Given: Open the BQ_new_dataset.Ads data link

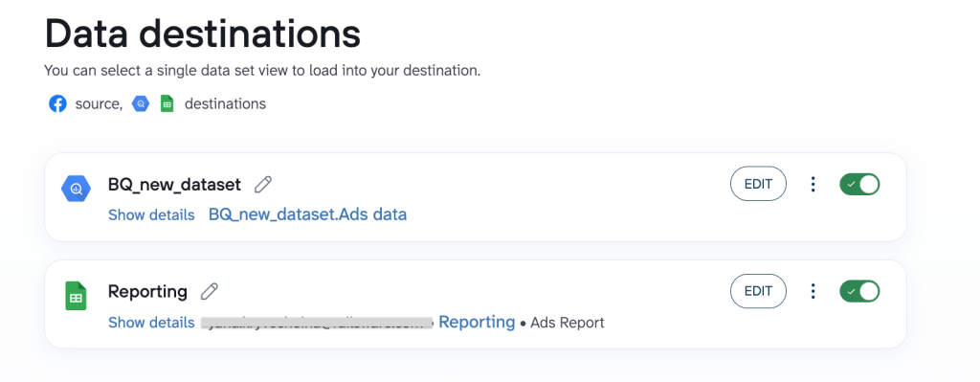Looking at the screenshot, I should [x=307, y=214].
